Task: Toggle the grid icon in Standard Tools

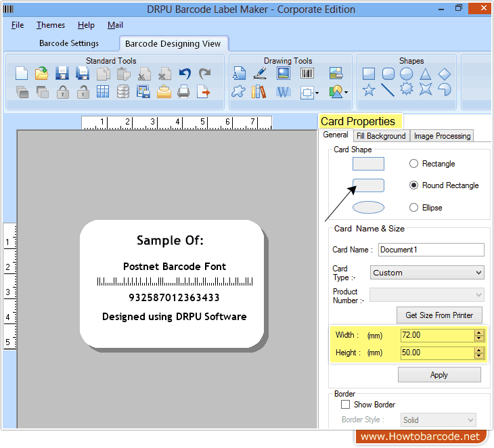Action: tap(103, 91)
